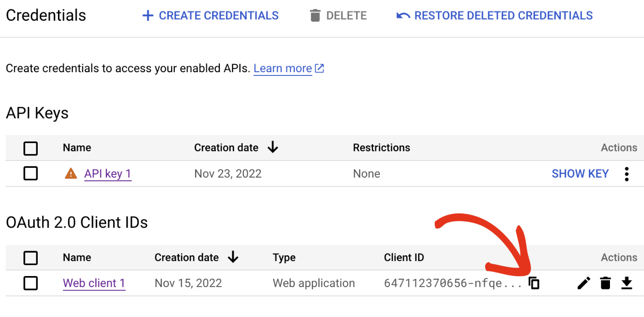This screenshot has width=644, height=317.
Task: Check the checkbox for API key 1 row
Action: (x=30, y=173)
